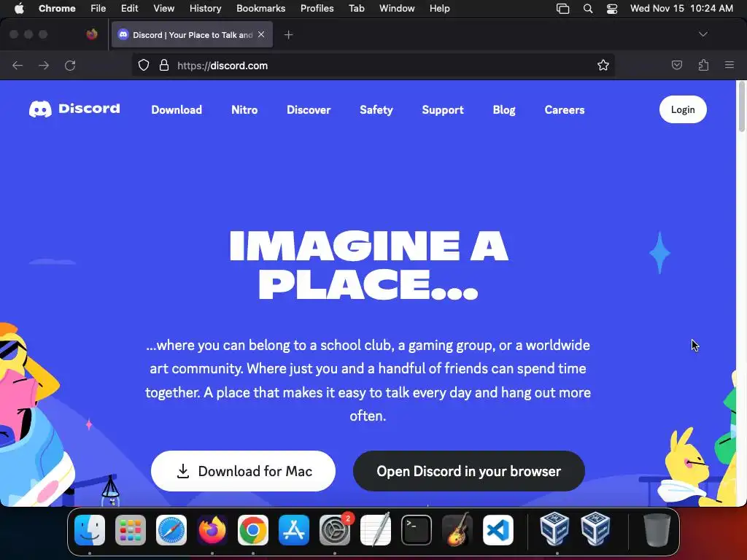Click the page vertical scrollbar thumb

tap(741, 106)
